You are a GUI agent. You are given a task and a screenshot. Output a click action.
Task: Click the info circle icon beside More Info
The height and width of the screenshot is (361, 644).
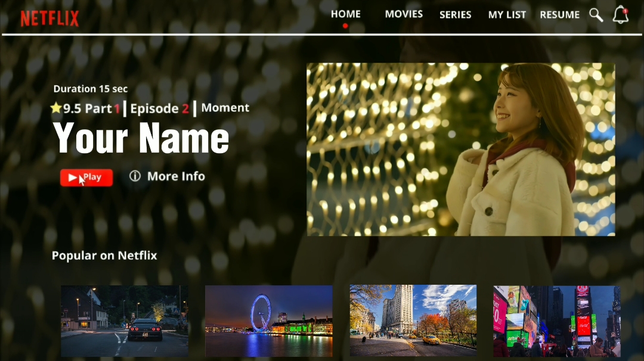pos(135,176)
